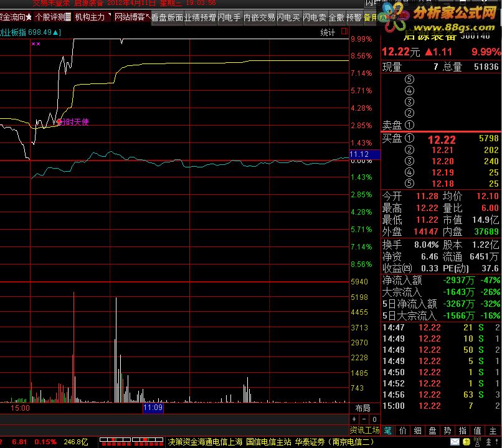Open the 机构主力 tab

tap(92, 17)
